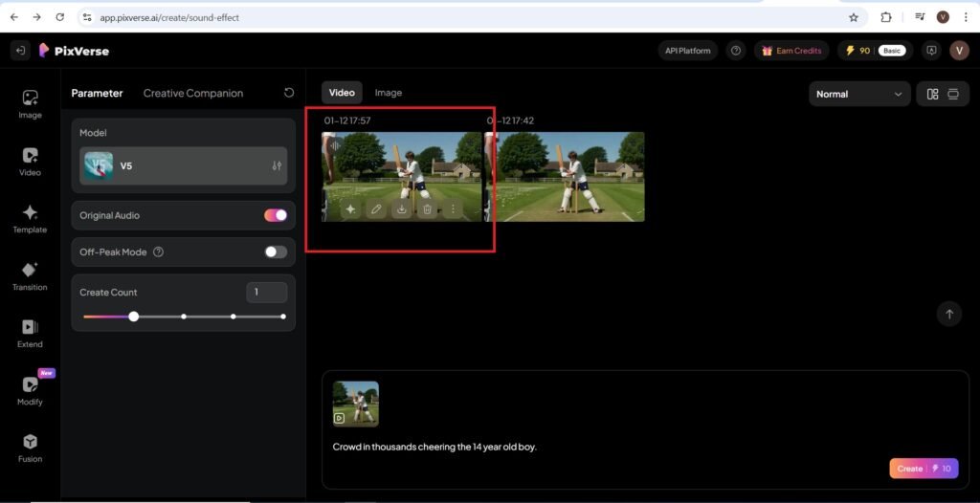Open the V5 model selector

click(183, 165)
